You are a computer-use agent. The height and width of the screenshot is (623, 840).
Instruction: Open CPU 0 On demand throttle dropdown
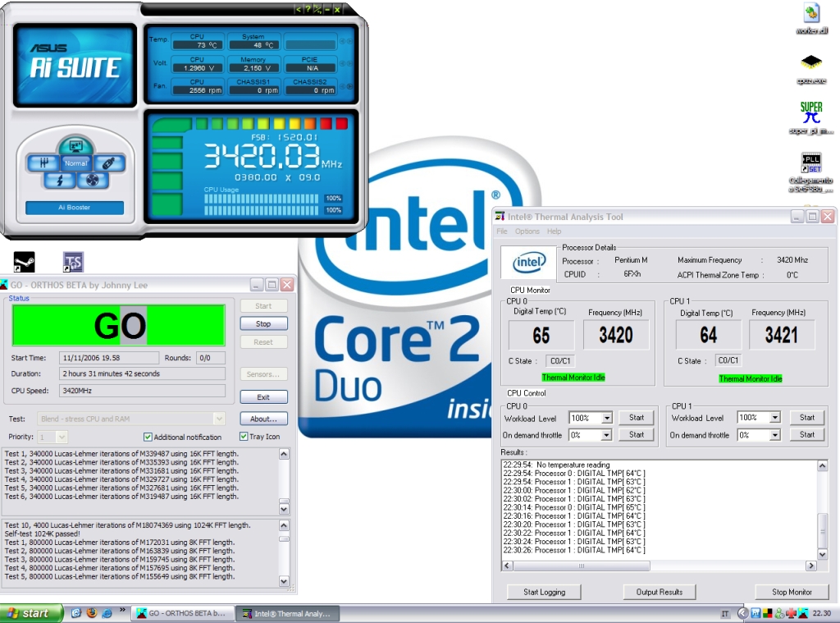point(606,435)
